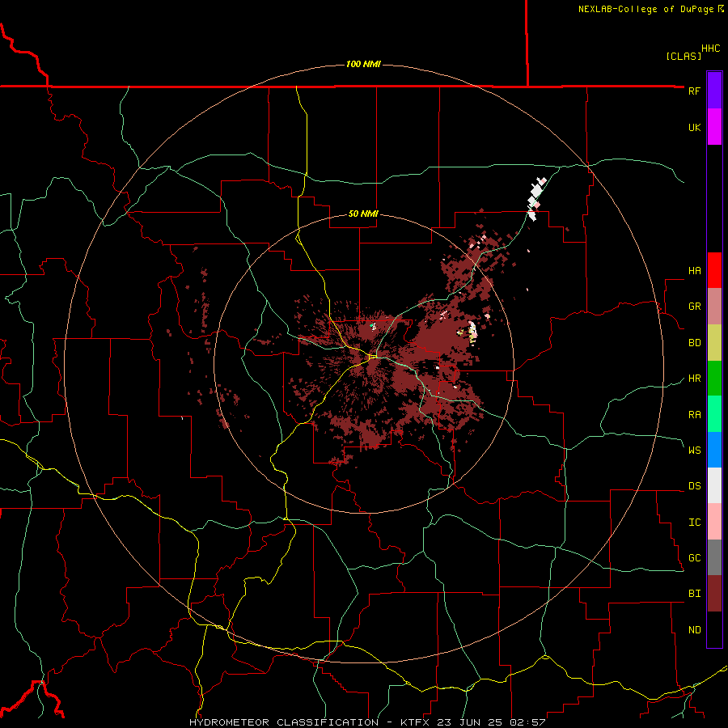Click the GR legend label
Screen dimensions: 728x728
point(694,307)
